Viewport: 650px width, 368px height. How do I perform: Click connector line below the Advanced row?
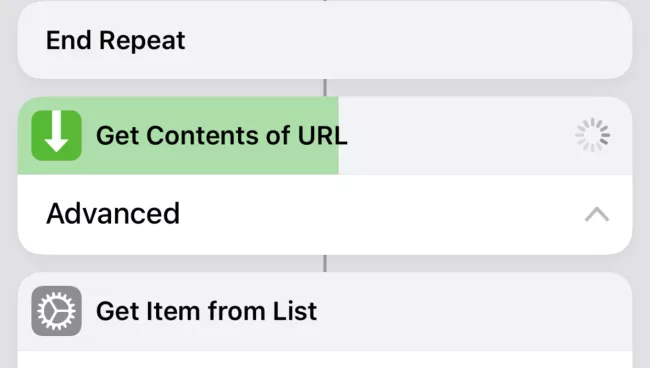click(x=325, y=264)
